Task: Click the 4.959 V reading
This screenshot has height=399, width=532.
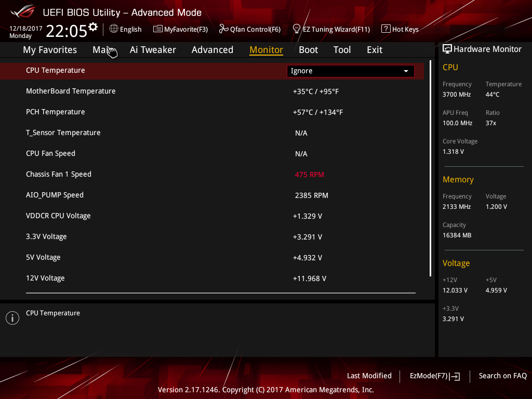Action: 496,290
